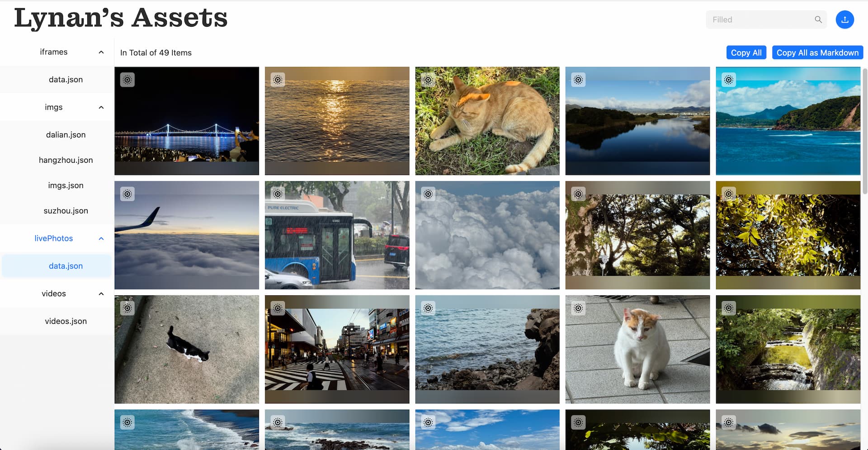The width and height of the screenshot is (868, 450).
Task: Click the blue upload icon button
Action: (844, 19)
